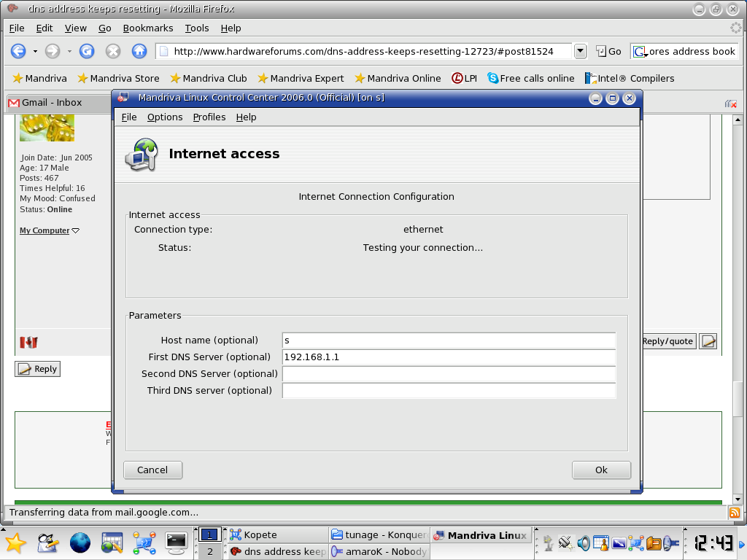Click the clock showing 12:43
The image size is (747, 560).
[x=713, y=542]
